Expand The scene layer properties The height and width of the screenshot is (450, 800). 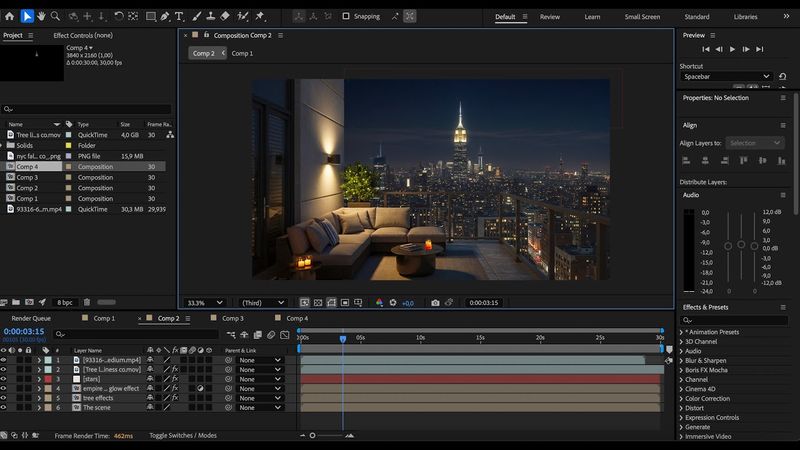click(x=39, y=408)
